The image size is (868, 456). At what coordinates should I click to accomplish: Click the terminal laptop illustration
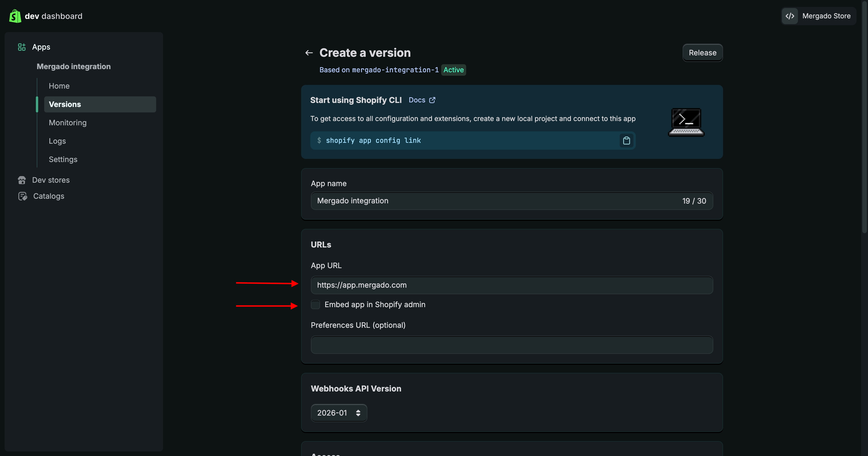(x=686, y=122)
